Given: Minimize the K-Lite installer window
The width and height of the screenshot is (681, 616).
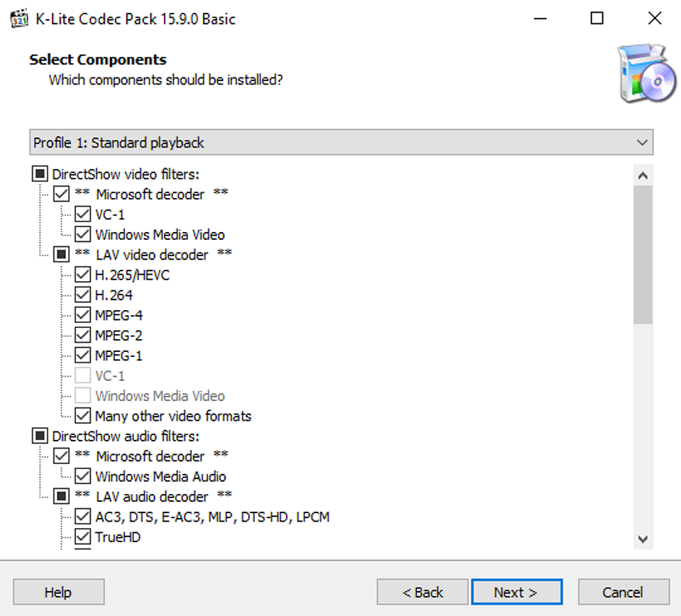Looking at the screenshot, I should pos(540,18).
